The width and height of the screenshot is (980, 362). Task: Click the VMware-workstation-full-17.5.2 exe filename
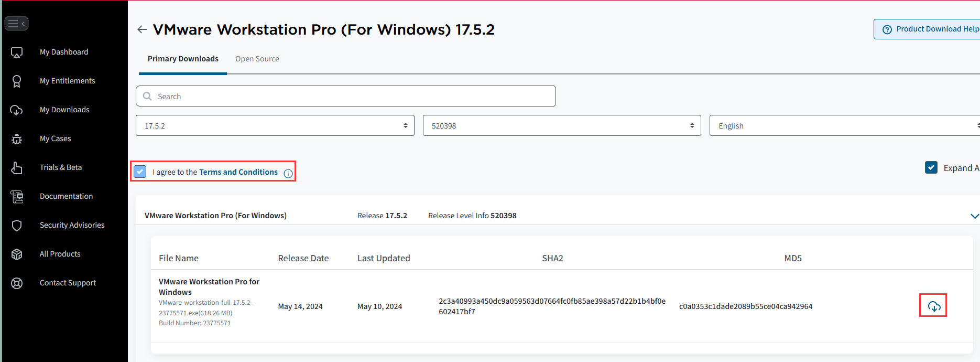click(x=205, y=308)
